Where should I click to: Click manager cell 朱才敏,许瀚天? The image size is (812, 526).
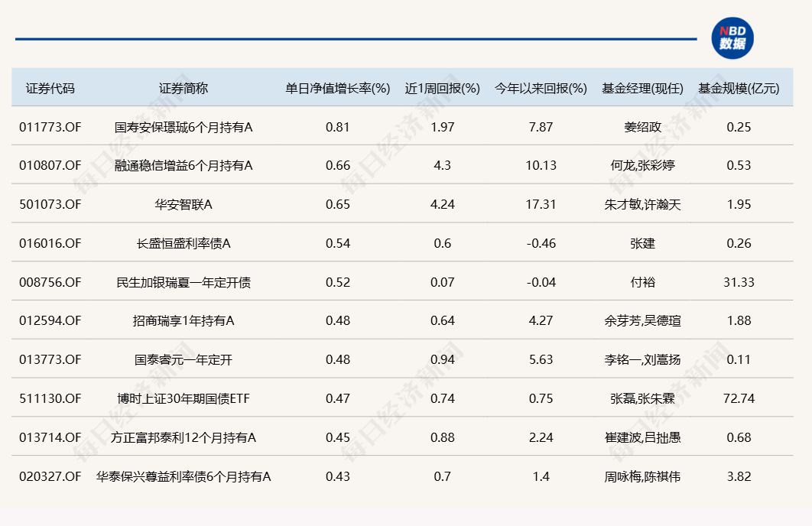tap(643, 204)
